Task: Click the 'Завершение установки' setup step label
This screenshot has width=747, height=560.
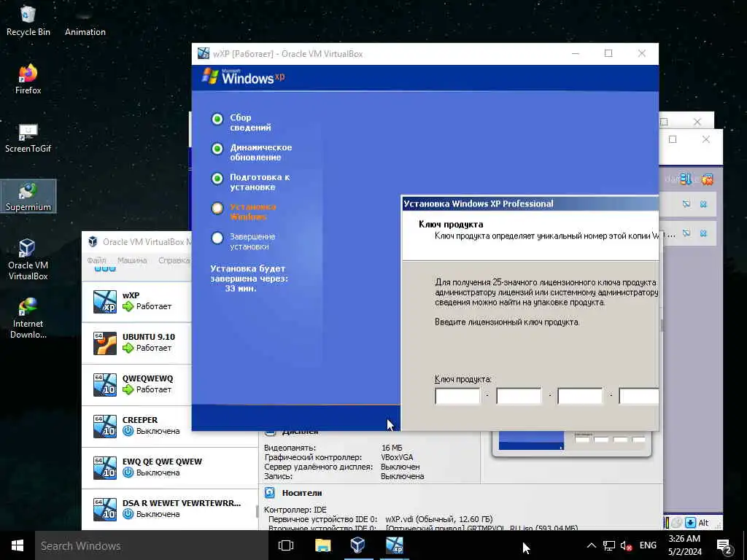Action: [252, 241]
